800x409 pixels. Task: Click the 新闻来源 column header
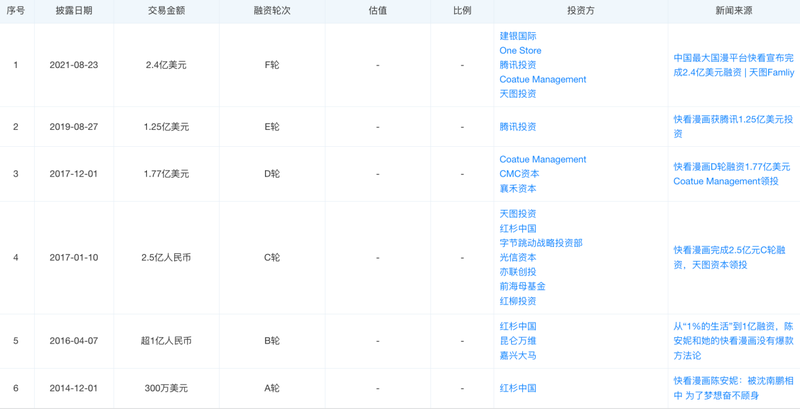[734, 11]
